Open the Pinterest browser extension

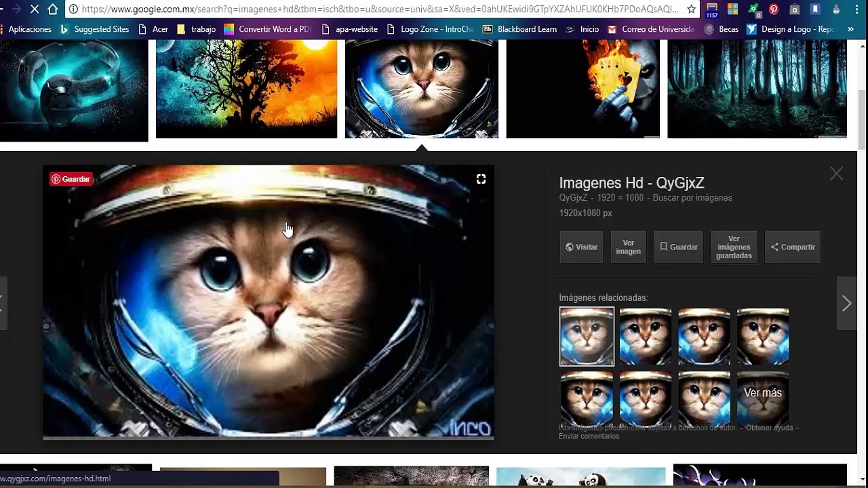pos(774,9)
